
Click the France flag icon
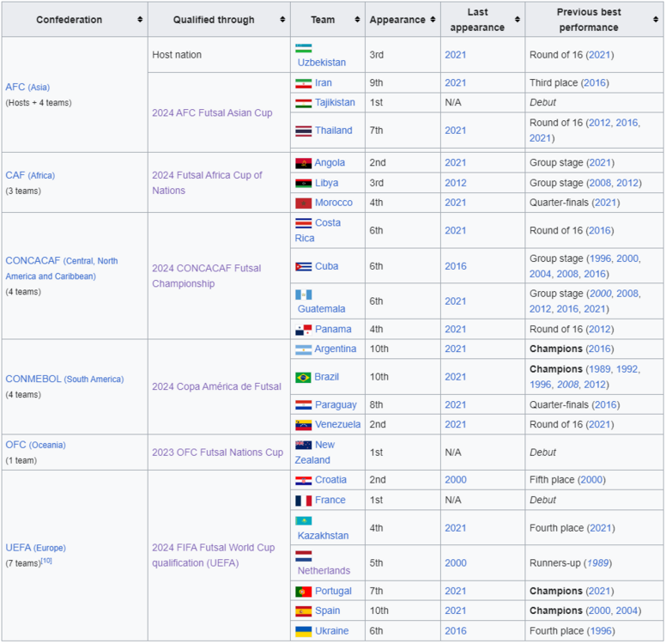(x=303, y=501)
